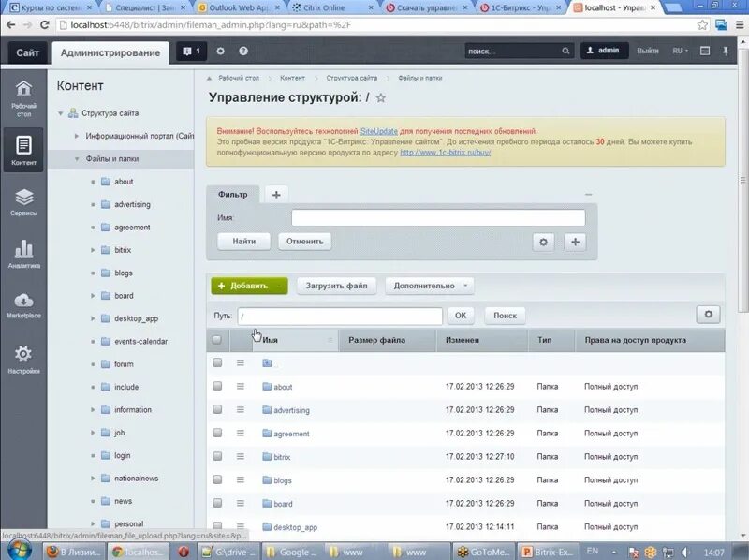Click the gear settings icon in header
749x560 pixels.
[220, 51]
